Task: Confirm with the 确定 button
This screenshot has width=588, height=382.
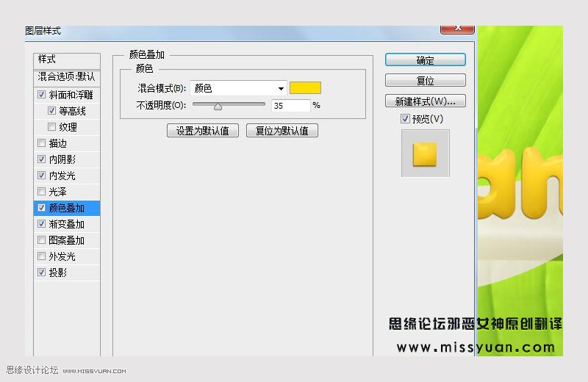Action: [x=426, y=60]
